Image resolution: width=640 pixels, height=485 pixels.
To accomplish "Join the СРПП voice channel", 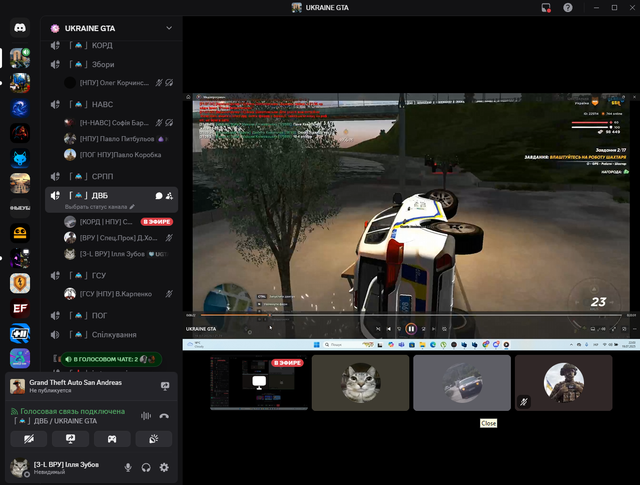I will coord(111,176).
